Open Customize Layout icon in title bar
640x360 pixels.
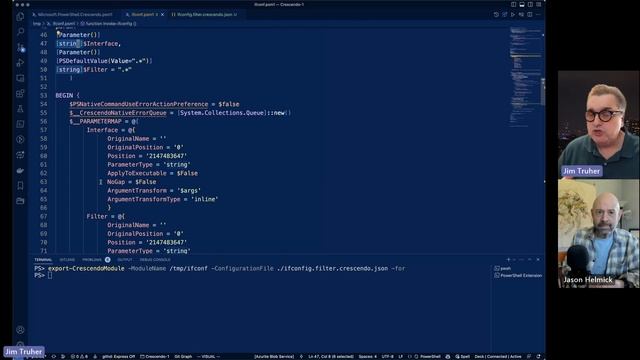[x=538, y=4]
